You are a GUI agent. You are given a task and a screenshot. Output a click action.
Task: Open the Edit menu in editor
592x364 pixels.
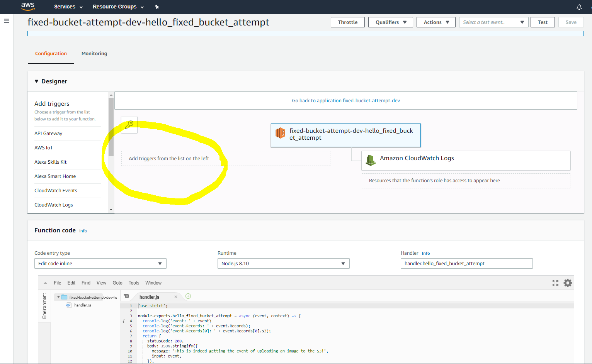tap(71, 283)
